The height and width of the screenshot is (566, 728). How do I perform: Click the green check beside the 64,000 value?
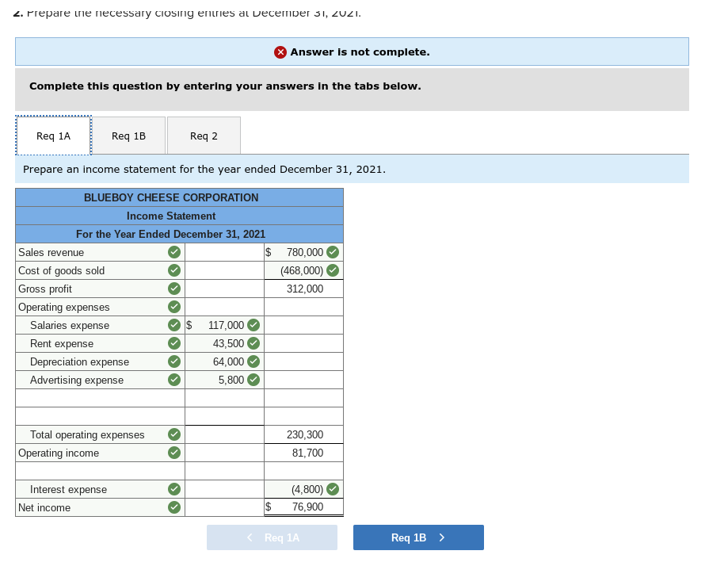tap(253, 361)
